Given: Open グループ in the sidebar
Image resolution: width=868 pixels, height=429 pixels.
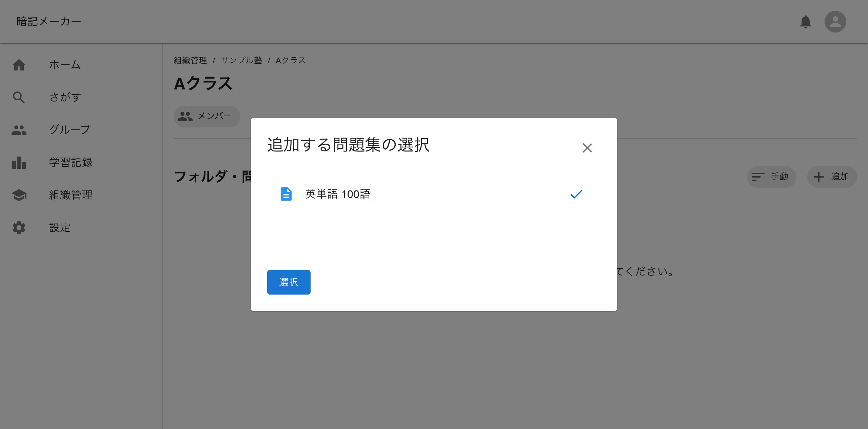Looking at the screenshot, I should point(70,130).
